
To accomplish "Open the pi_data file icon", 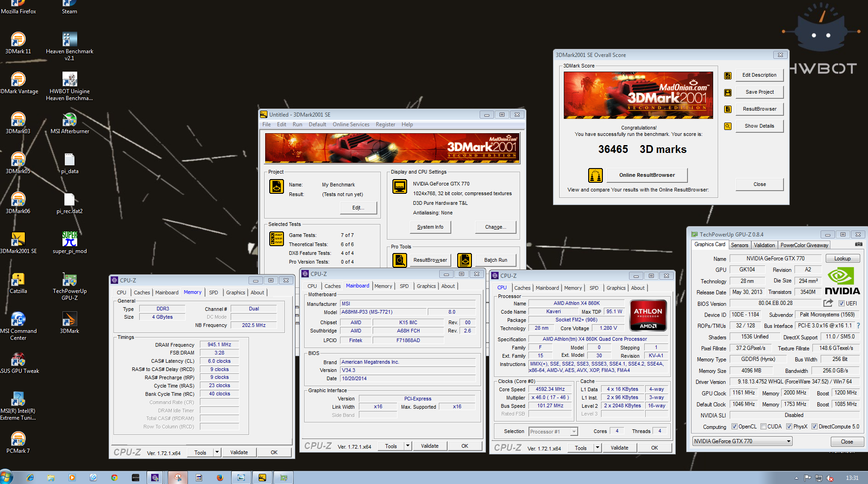I will [x=69, y=163].
